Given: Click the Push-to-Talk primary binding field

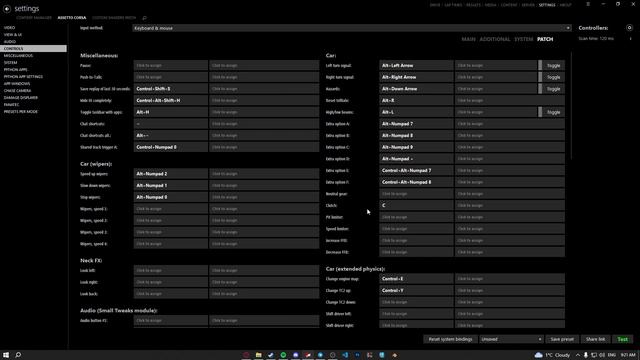Looking at the screenshot, I should [171, 77].
